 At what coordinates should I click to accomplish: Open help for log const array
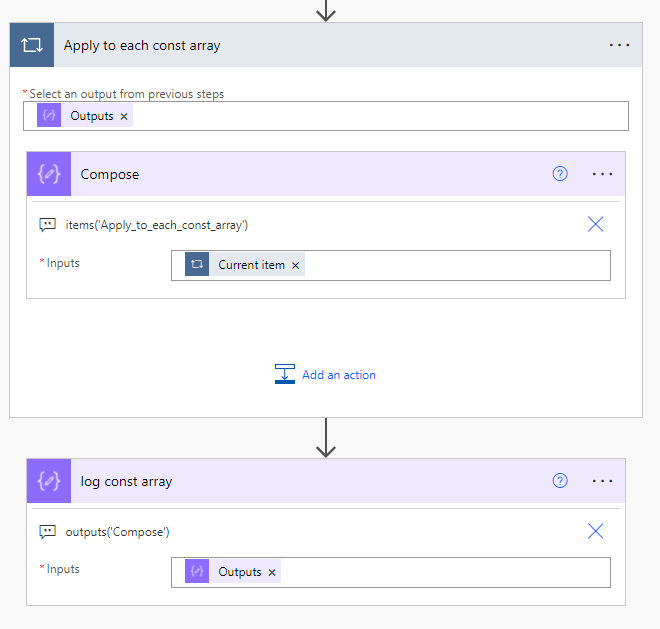click(x=560, y=481)
